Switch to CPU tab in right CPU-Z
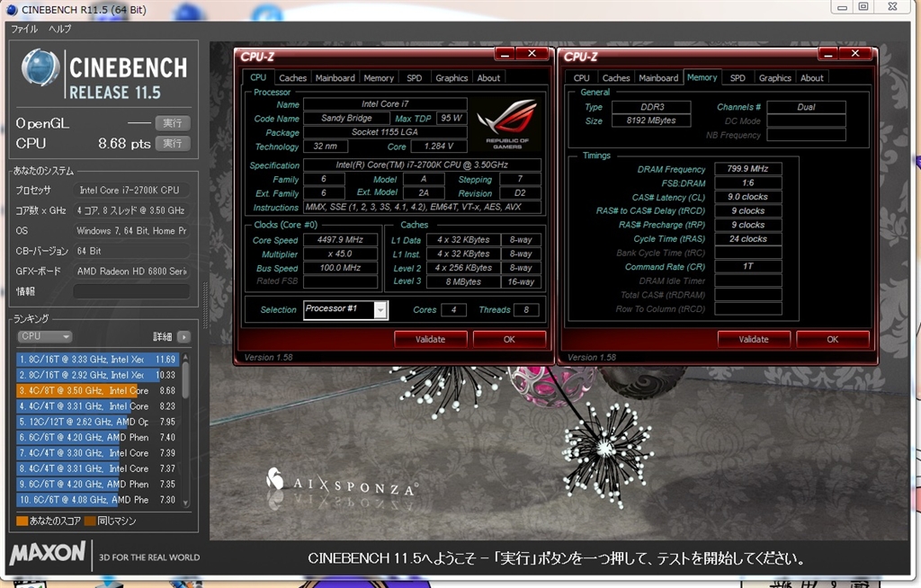Image resolution: width=921 pixels, height=588 pixels. click(582, 78)
